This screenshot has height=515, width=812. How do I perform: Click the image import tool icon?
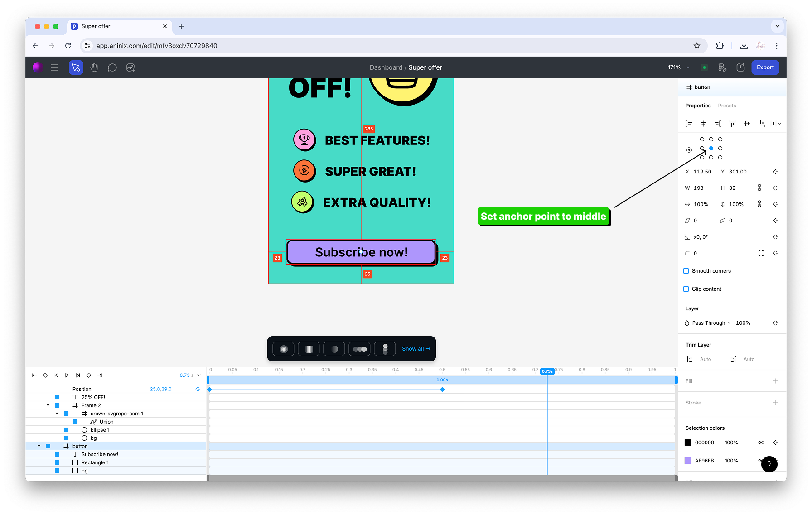tap(130, 67)
